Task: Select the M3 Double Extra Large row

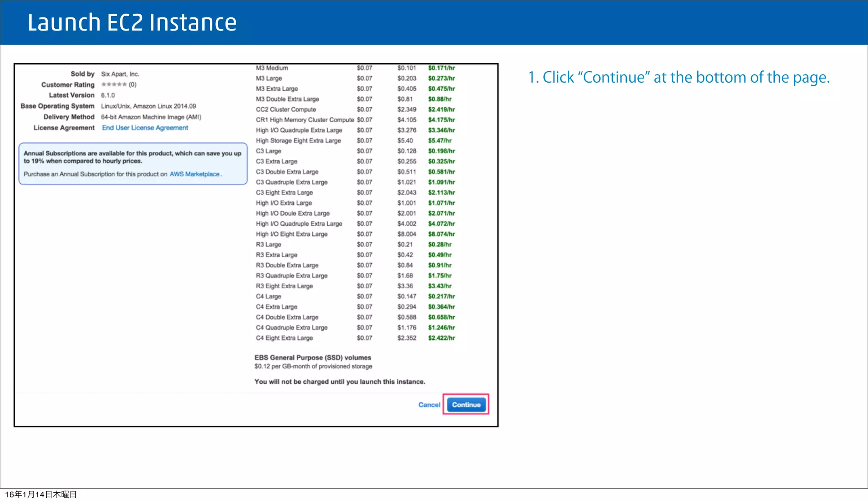Action: click(355, 99)
